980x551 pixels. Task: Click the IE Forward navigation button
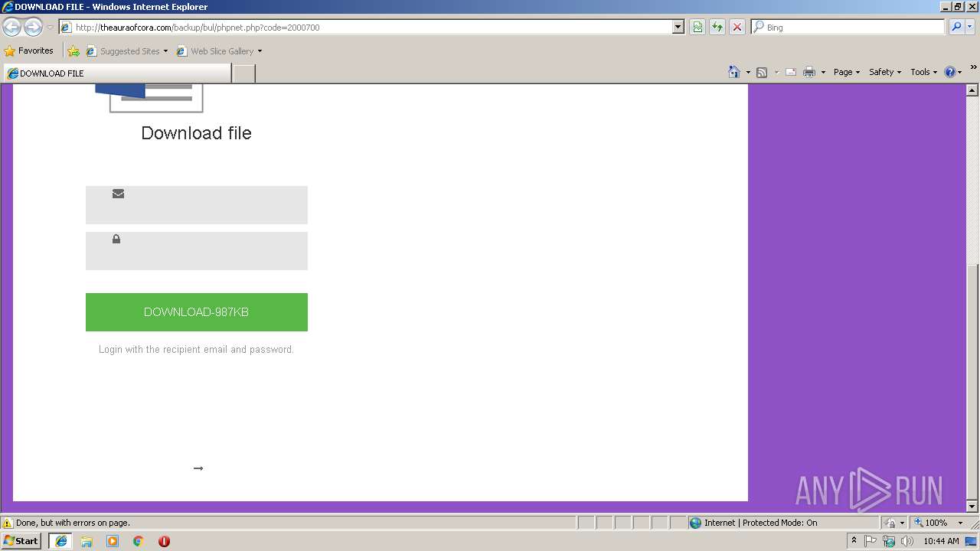click(33, 28)
